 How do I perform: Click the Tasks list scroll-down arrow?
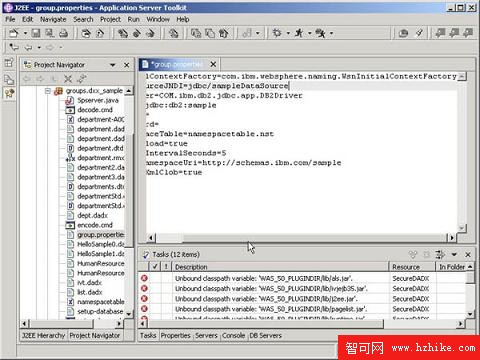coord(470,314)
